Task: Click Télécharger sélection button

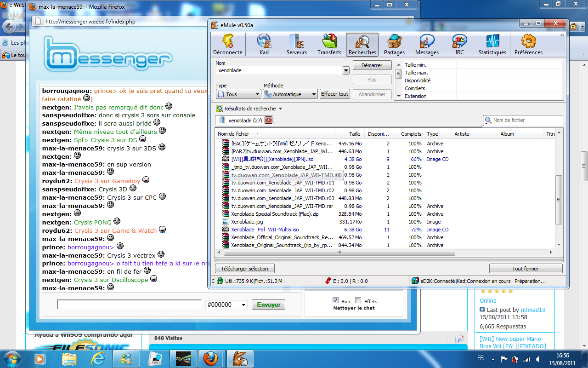Action: click(x=244, y=269)
